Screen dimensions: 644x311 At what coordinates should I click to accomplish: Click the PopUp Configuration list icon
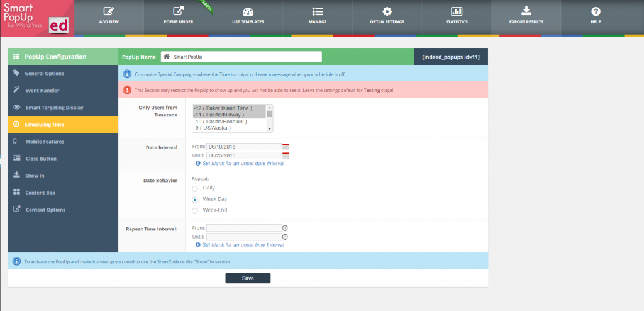click(16, 57)
